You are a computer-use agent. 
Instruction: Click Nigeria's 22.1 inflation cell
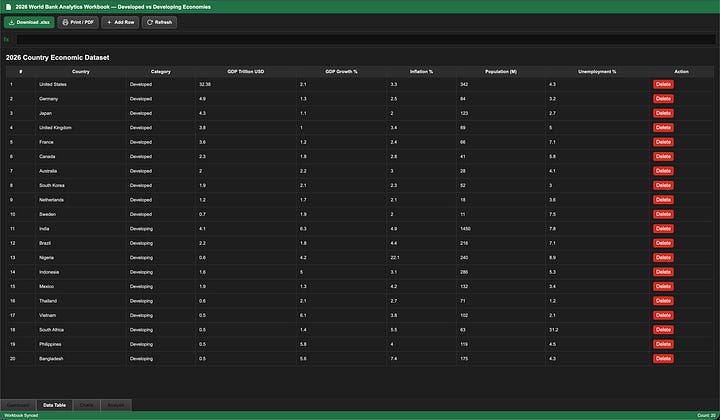click(x=422, y=258)
